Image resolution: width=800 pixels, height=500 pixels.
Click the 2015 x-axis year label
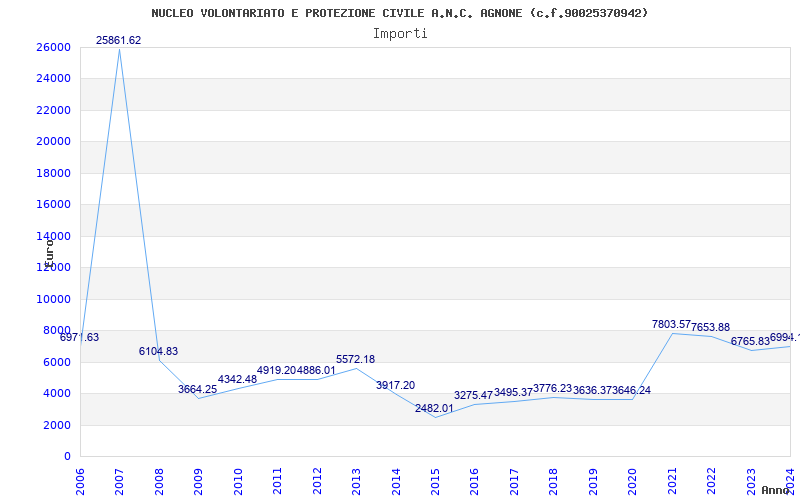(436, 481)
